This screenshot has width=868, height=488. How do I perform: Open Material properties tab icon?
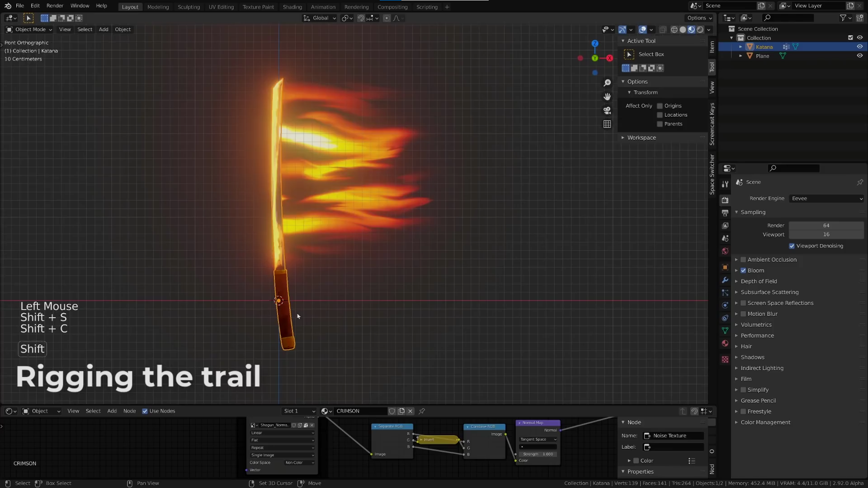coord(725,343)
